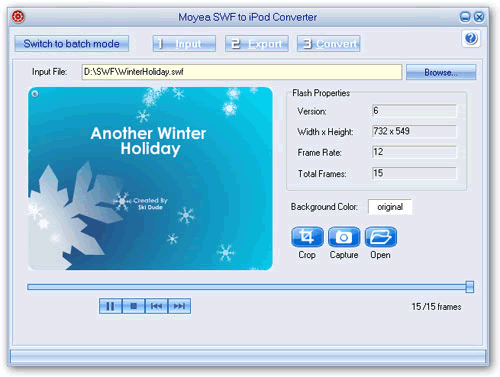The width and height of the screenshot is (500, 377).
Task: Go to the Export step tab
Action: [x=257, y=44]
